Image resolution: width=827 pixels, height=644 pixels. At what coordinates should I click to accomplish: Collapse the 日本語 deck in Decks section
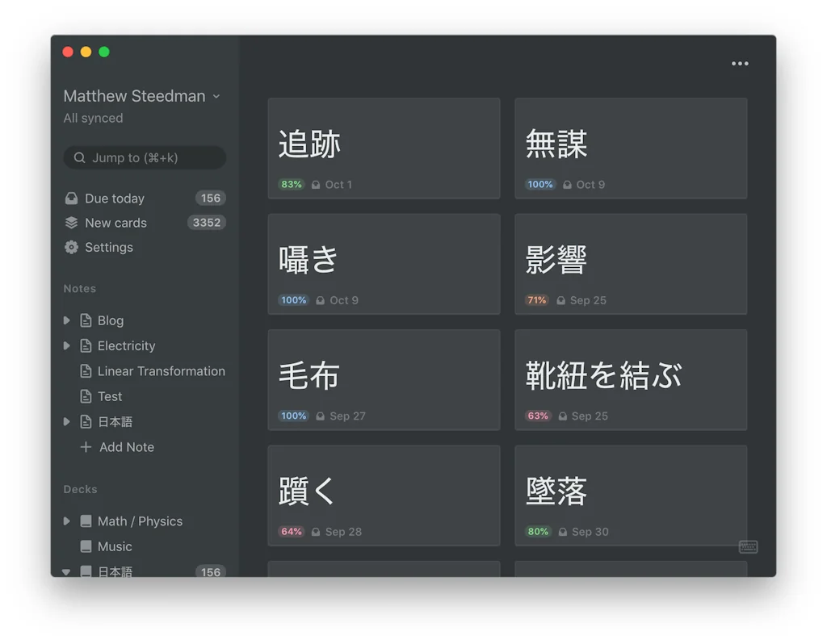tap(68, 571)
